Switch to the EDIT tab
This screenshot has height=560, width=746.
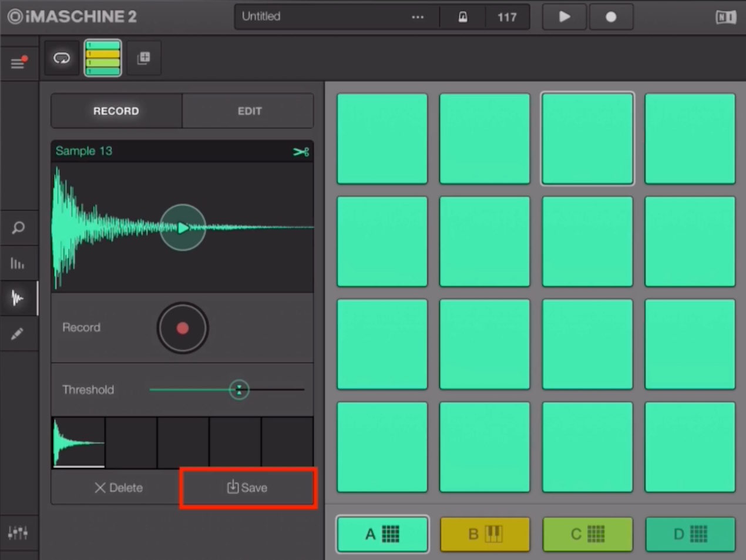coord(248,111)
